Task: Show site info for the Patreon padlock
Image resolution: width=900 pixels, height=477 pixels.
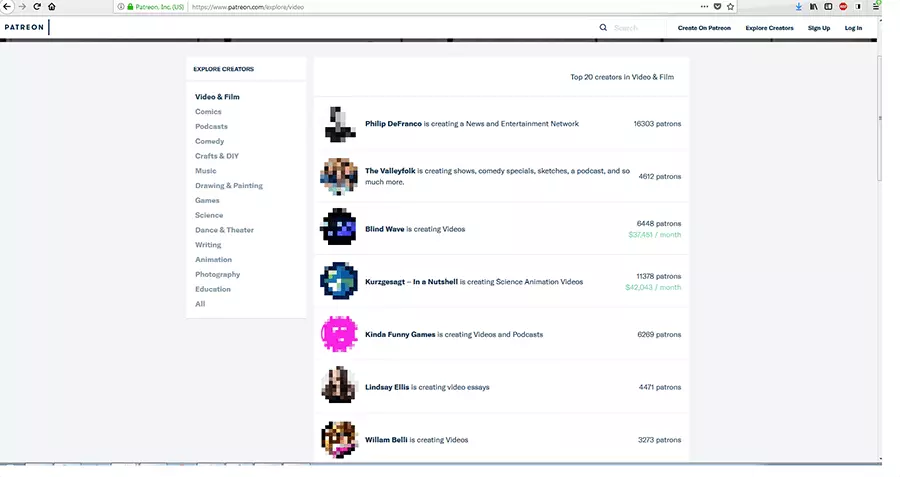Action: [x=130, y=6]
